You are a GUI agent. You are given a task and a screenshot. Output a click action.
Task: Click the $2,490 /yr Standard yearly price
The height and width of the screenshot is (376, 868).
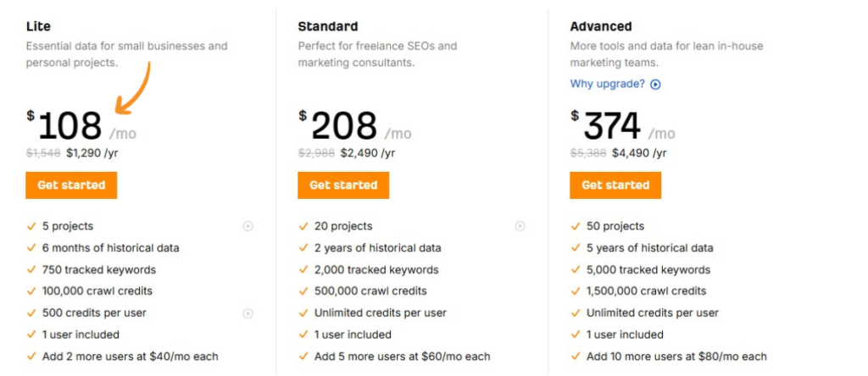point(368,153)
